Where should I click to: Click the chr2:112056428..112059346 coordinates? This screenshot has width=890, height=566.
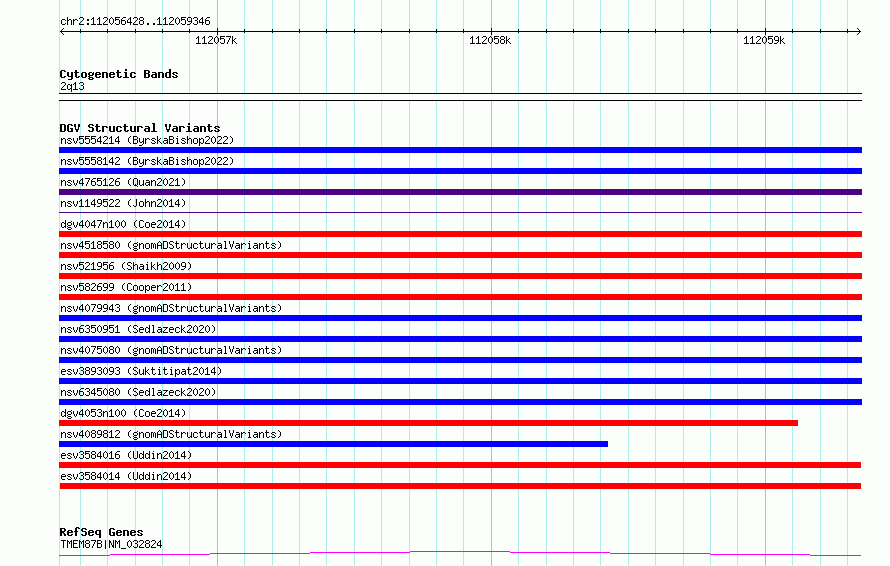pos(135,22)
